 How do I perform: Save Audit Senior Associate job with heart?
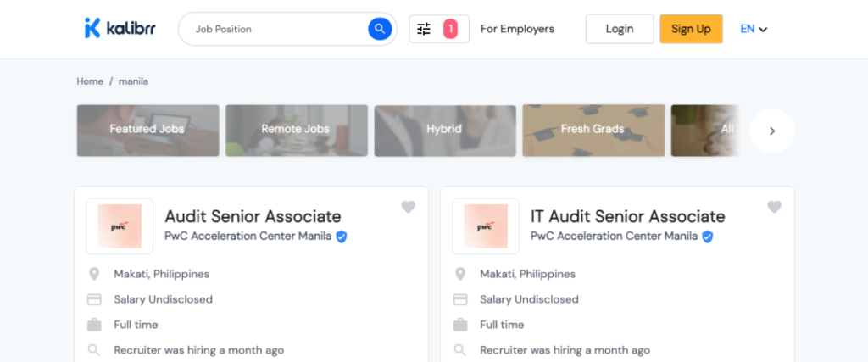[x=408, y=207]
